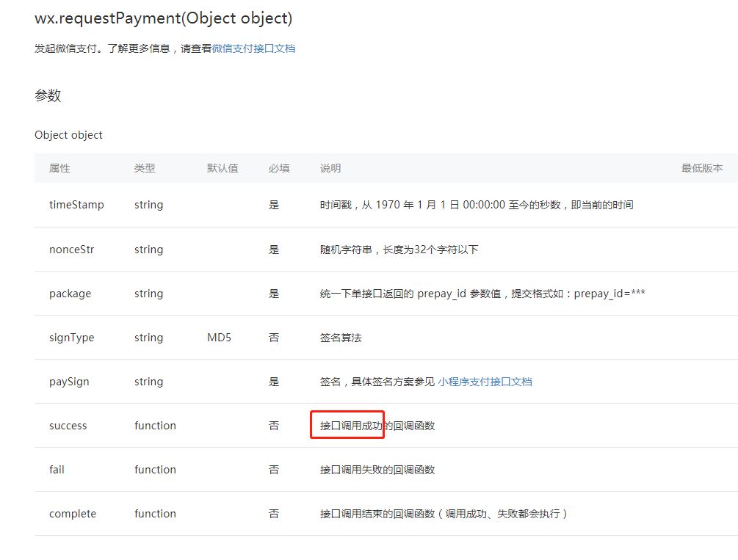Select the paySign attribute cell
The height and width of the screenshot is (560, 738).
tap(69, 382)
